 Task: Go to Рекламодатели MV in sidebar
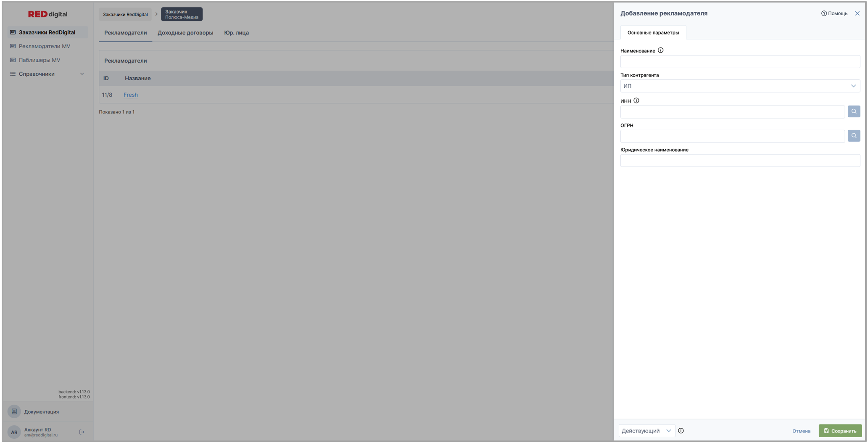(44, 46)
